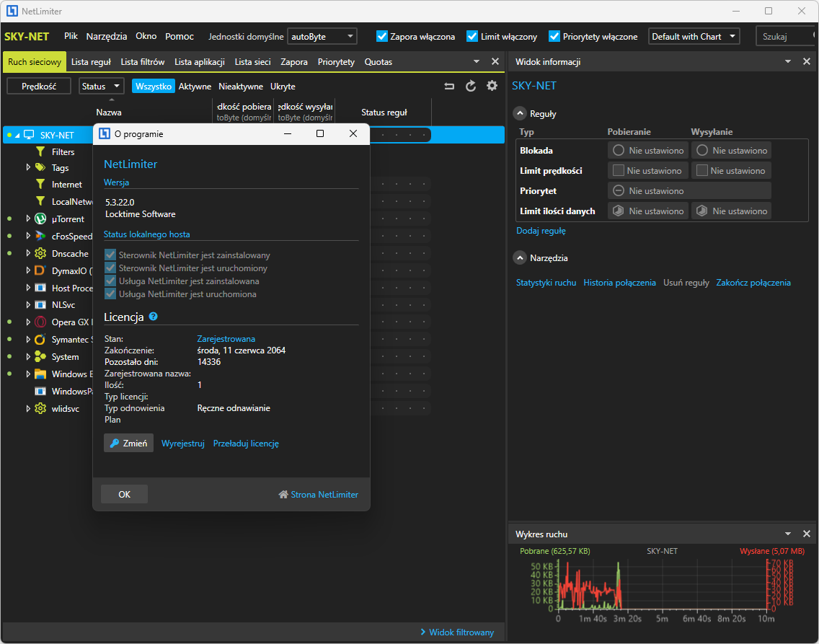This screenshot has width=819, height=644.
Task: Open the Wykres ruchu panel options arrow
Action: point(788,534)
